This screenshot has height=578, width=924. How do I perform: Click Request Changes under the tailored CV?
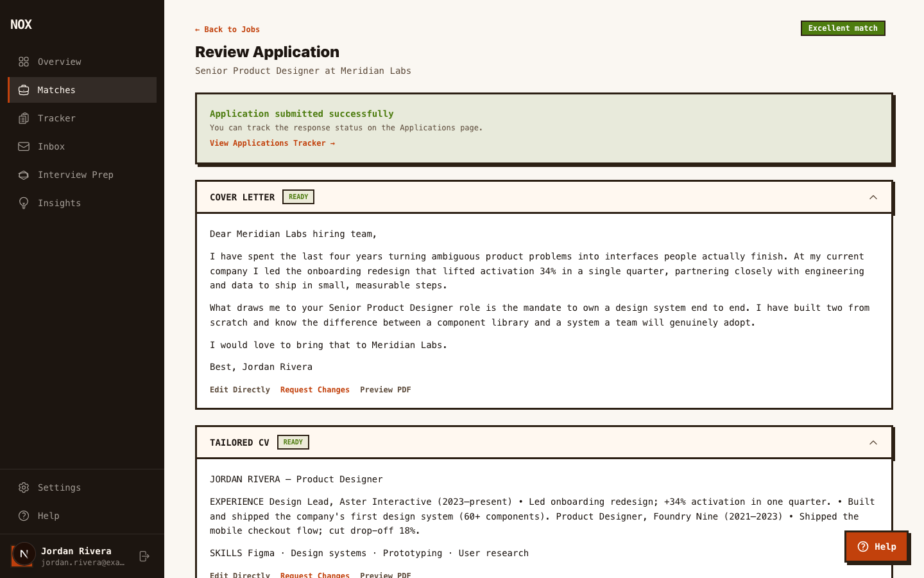tap(315, 574)
